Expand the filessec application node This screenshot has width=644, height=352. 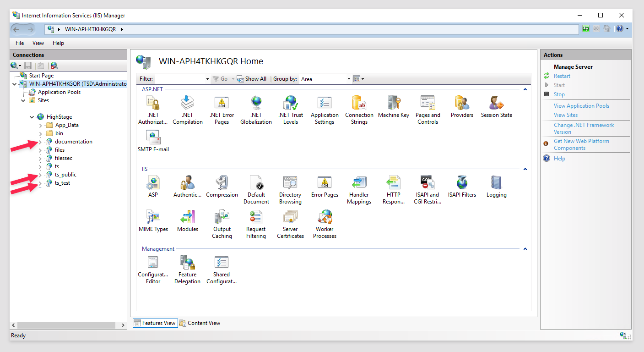point(40,158)
